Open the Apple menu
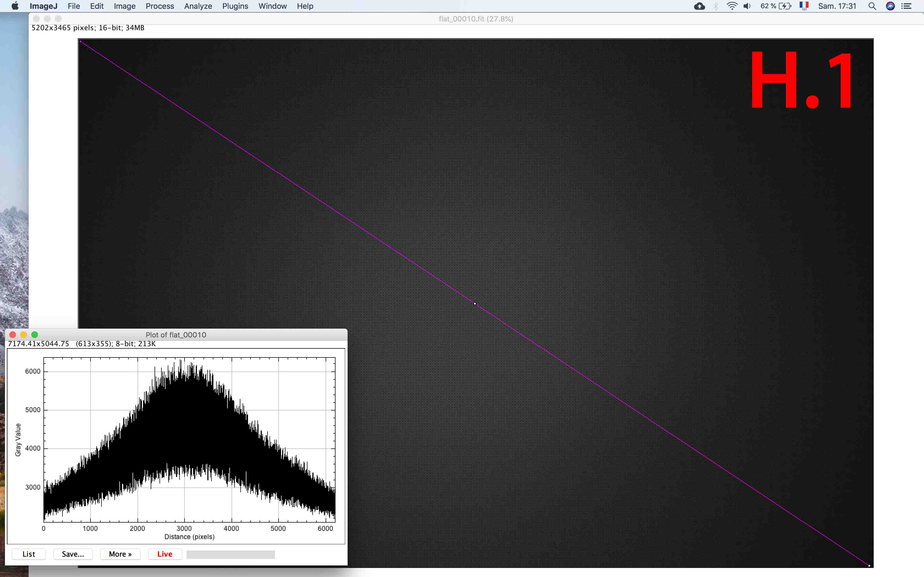The height and width of the screenshot is (577, 924). coord(15,6)
